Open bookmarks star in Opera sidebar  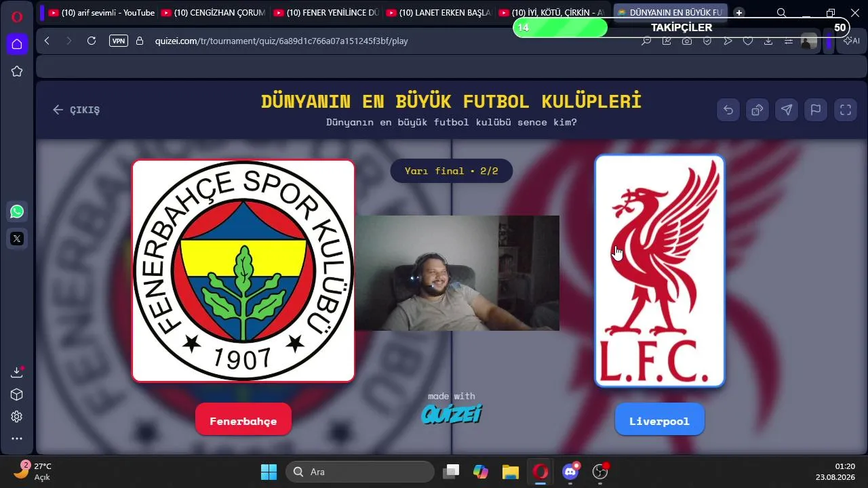coord(17,71)
